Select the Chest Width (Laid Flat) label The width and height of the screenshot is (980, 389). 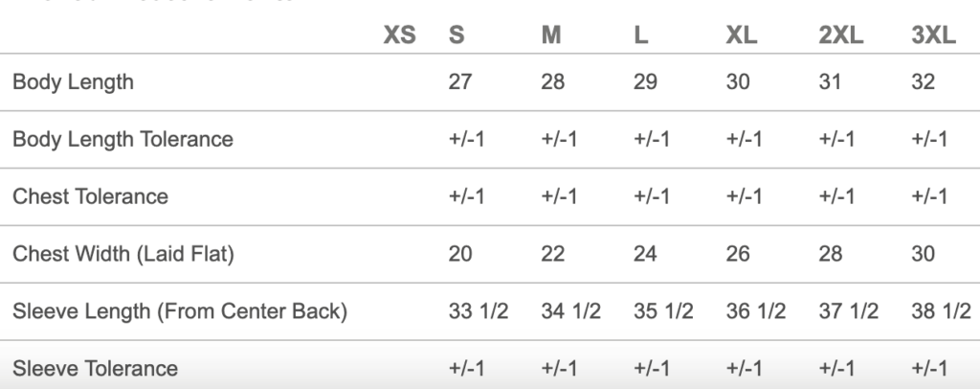[x=123, y=254]
